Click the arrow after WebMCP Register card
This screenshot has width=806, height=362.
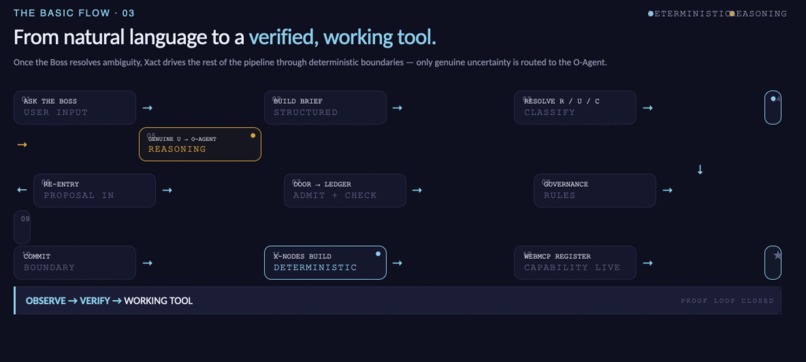click(648, 263)
